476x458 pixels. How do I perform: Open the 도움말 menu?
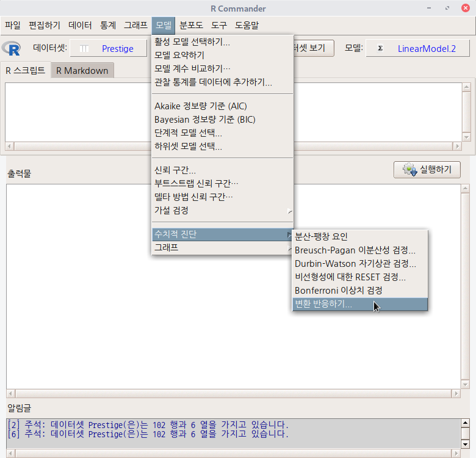click(247, 25)
